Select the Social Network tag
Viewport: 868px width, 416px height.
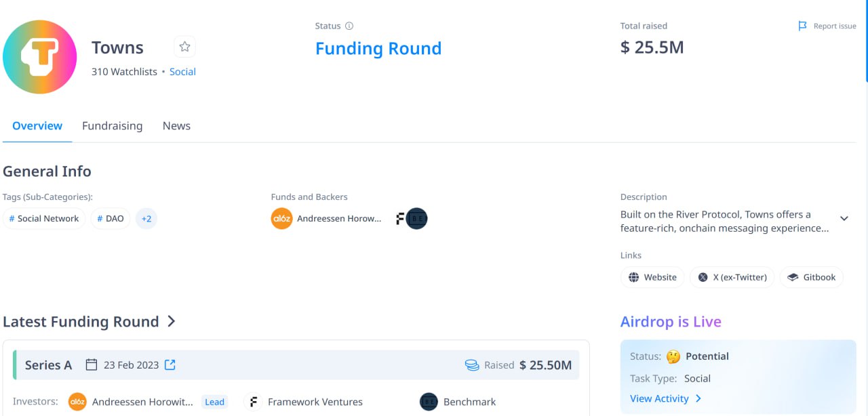44,219
